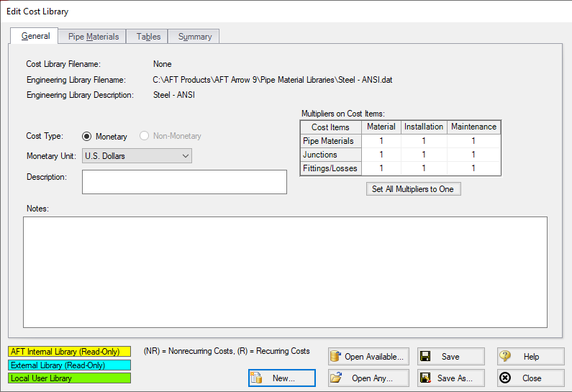
Task: Click the Save As disk icon
Action: 425,378
